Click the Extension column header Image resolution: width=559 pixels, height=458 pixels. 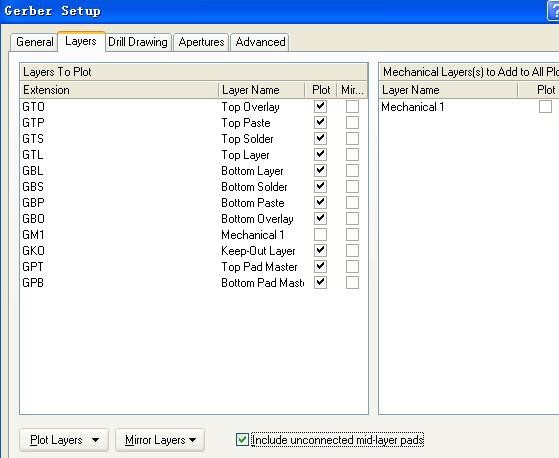pos(119,90)
